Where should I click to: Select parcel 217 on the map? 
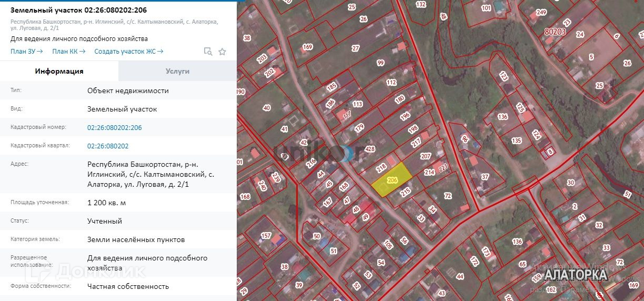tap(416, 143)
